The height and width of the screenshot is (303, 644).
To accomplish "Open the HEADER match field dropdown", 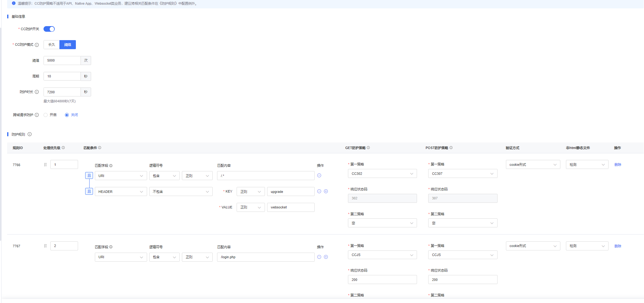I will [x=121, y=192].
